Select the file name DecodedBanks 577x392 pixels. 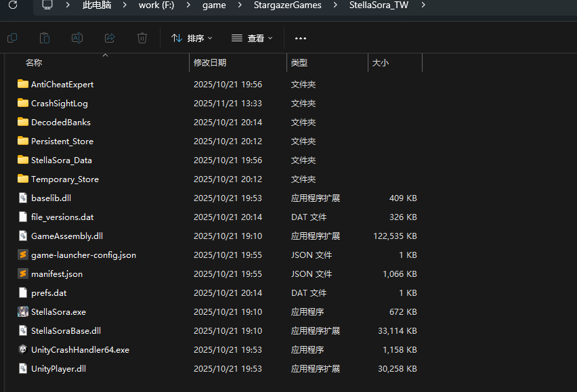click(x=61, y=123)
